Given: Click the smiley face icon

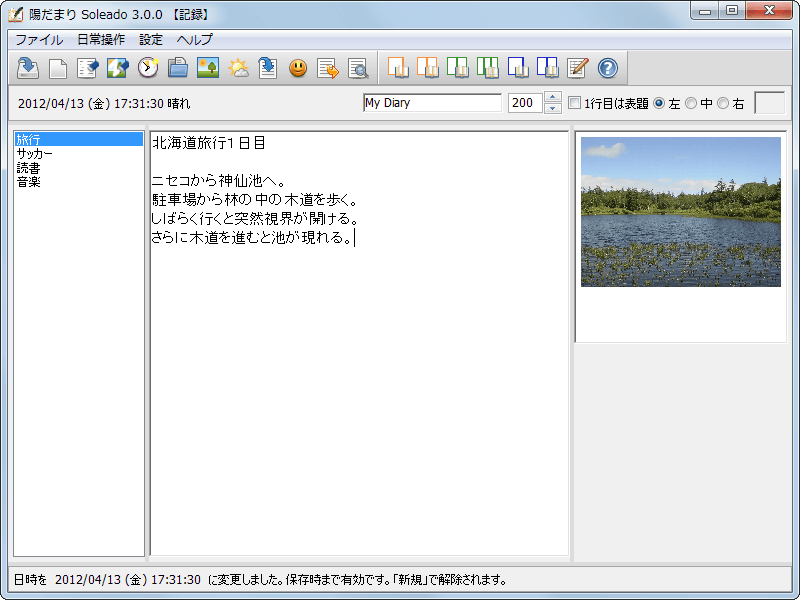Looking at the screenshot, I should pos(298,68).
